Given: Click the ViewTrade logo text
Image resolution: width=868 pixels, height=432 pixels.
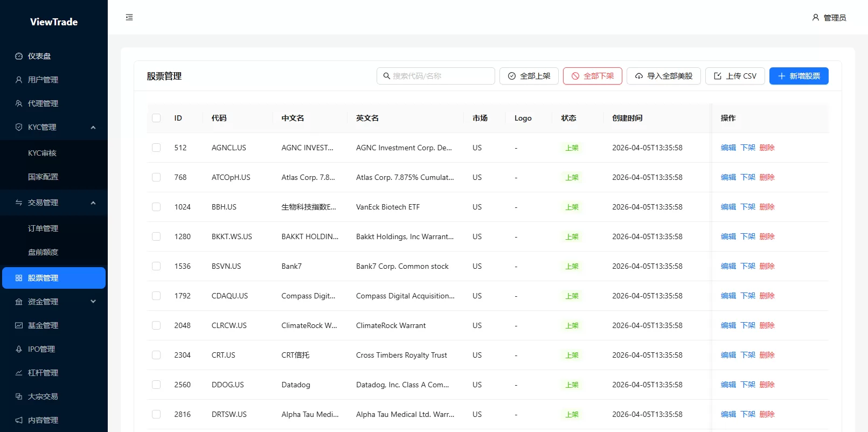Looking at the screenshot, I should (x=54, y=22).
